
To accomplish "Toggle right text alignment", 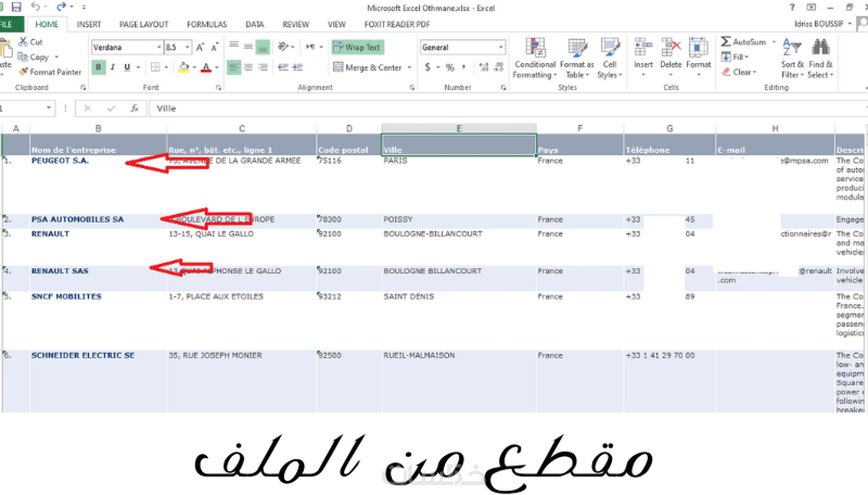I will coord(263,67).
